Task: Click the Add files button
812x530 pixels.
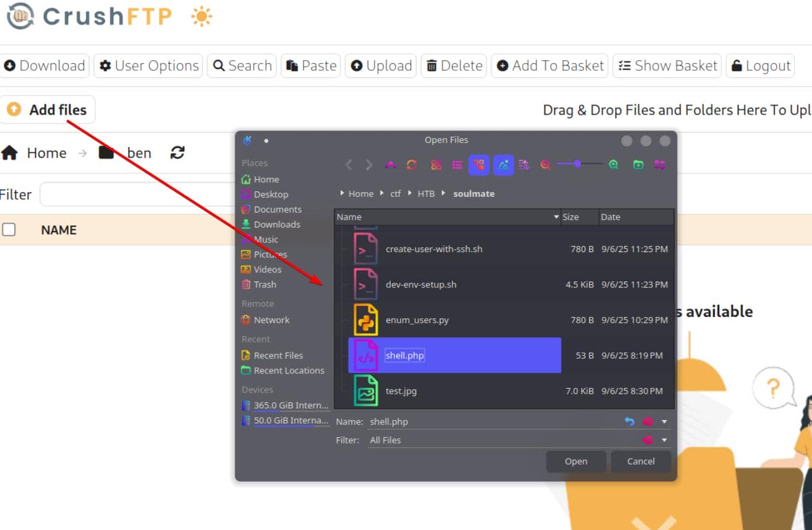Action: 47,110
